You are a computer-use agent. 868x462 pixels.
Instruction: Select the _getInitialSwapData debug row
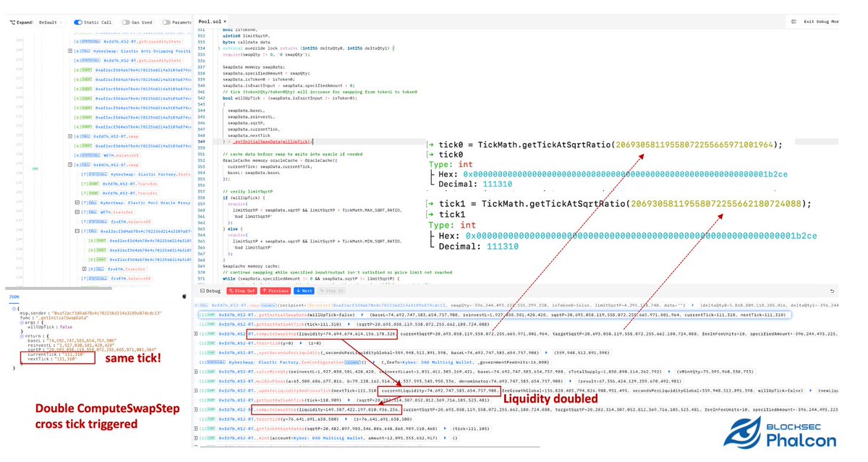click(495, 316)
